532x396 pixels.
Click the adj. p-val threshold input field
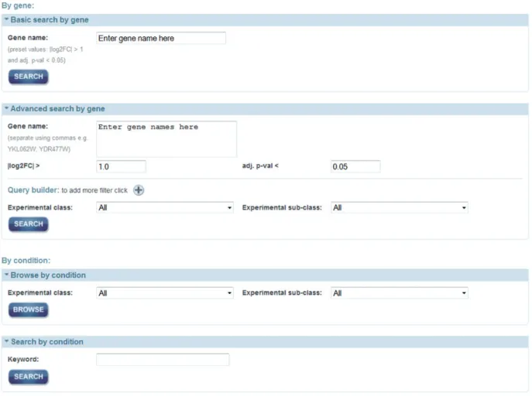tap(355, 166)
